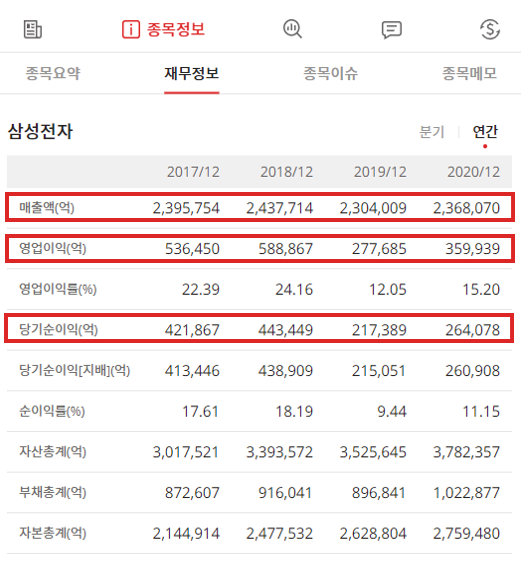The width and height of the screenshot is (532, 562).
Task: Select the 매출액(억) row label
Action: [47, 208]
